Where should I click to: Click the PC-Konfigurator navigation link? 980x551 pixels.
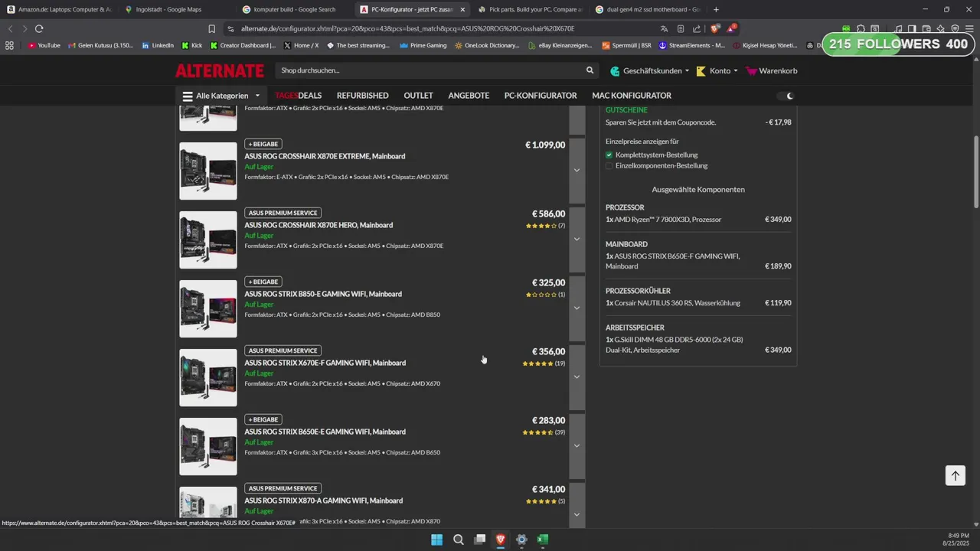tap(541, 96)
